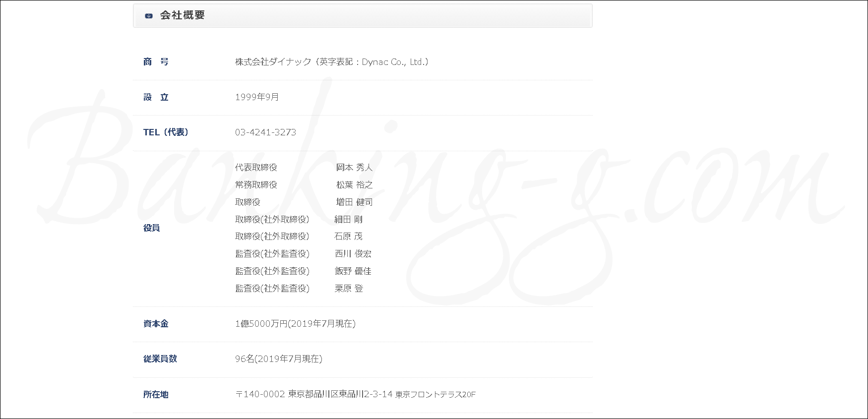Click title 取締役 beside 増田 健司

(248, 202)
